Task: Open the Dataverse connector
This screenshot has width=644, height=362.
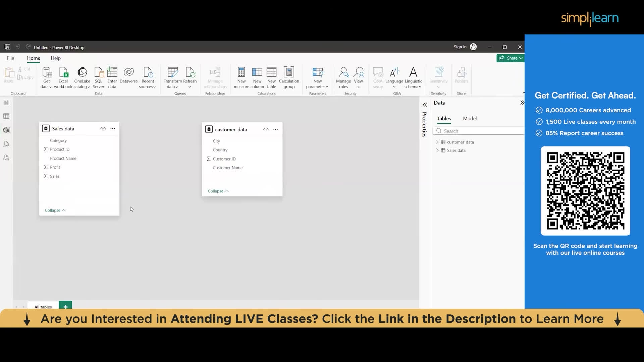Action: [x=128, y=75]
